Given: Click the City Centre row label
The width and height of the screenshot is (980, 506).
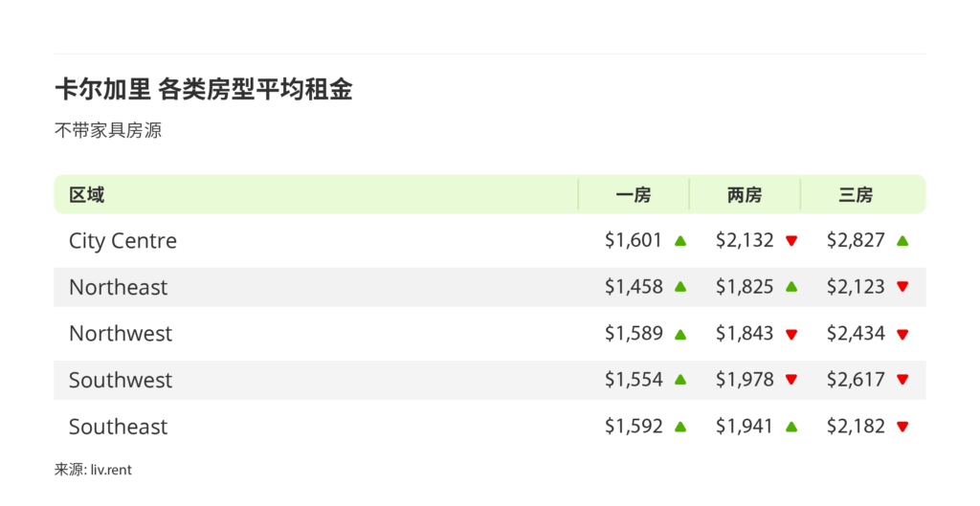Looking at the screenshot, I should point(122,241).
